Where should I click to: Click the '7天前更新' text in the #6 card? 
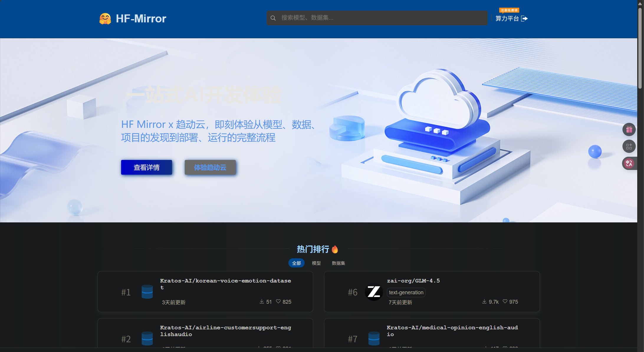pos(400,303)
